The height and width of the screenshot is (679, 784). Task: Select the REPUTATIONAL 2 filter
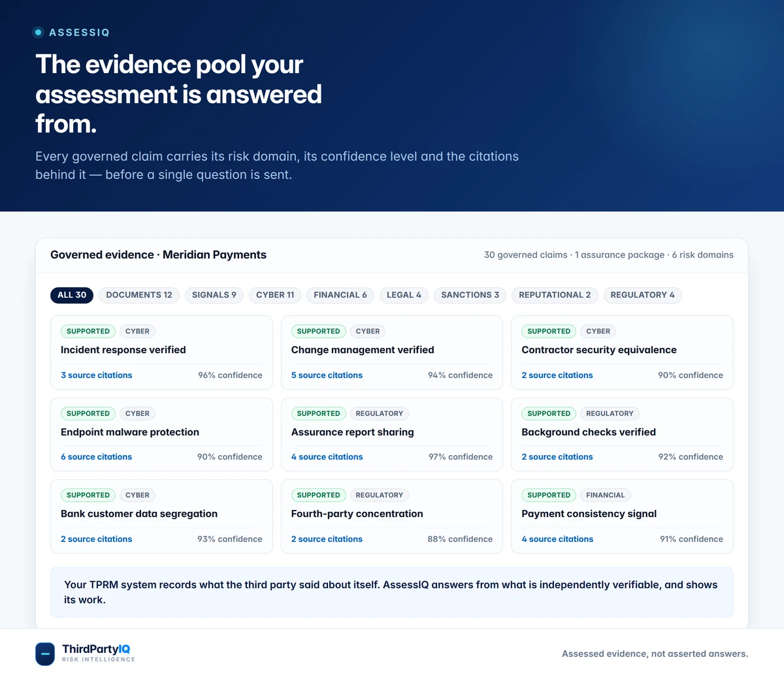pos(555,295)
